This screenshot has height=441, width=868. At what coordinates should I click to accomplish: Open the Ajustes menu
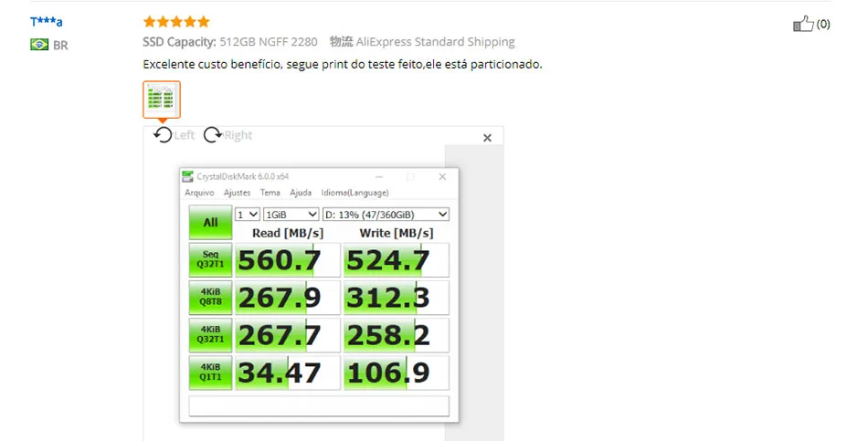pyautogui.click(x=237, y=193)
